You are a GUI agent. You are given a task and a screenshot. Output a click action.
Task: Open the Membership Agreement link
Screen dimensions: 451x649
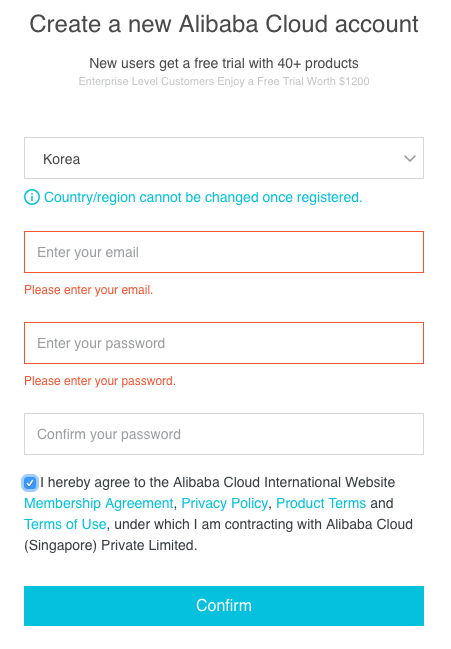(x=98, y=503)
